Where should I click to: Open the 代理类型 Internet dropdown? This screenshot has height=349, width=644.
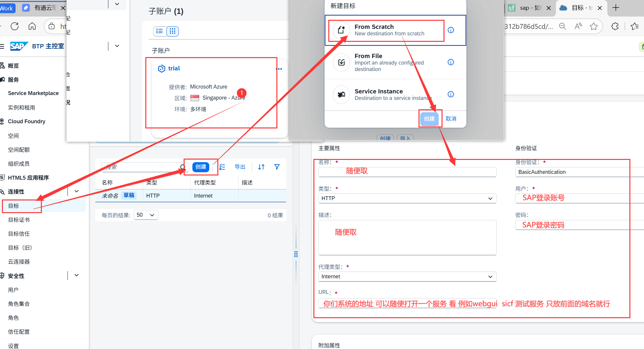[407, 276]
